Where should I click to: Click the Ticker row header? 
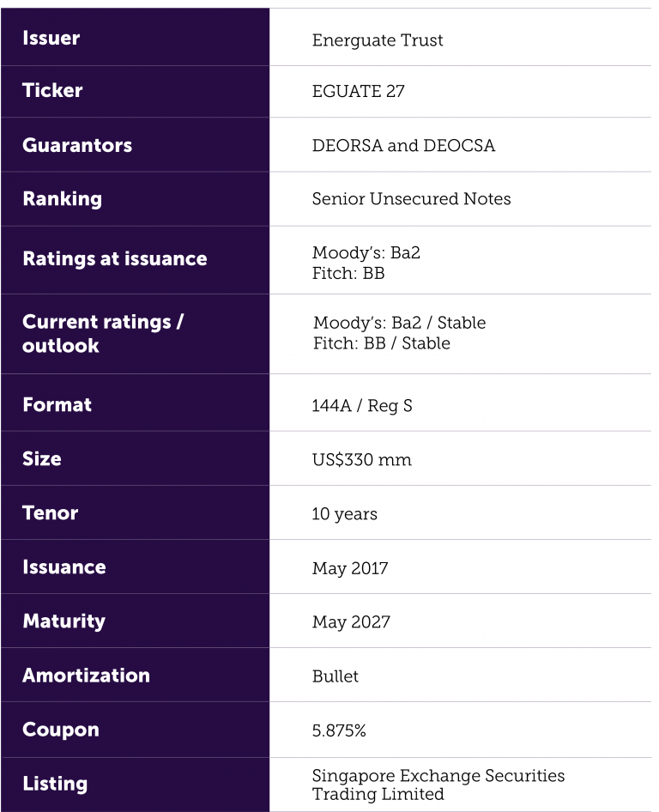click(x=52, y=90)
